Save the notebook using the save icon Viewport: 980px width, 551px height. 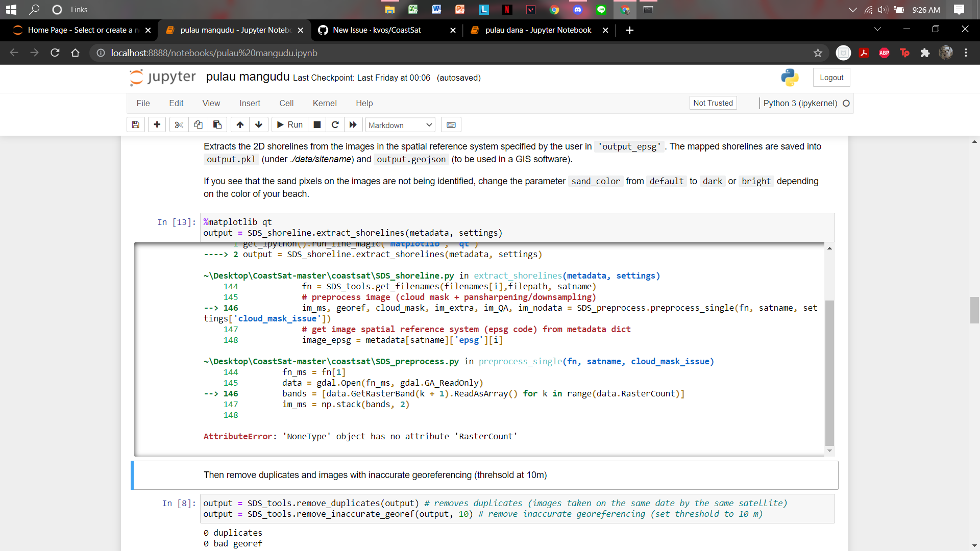pos(135,124)
